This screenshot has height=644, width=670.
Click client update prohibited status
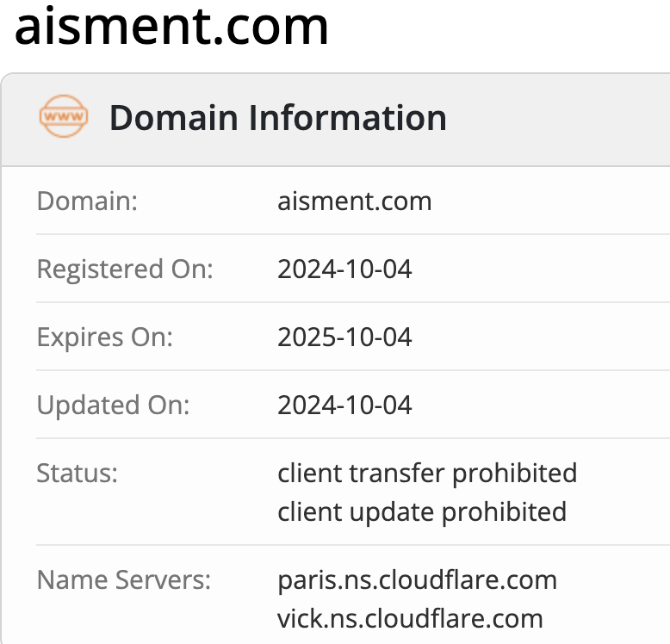(x=422, y=512)
